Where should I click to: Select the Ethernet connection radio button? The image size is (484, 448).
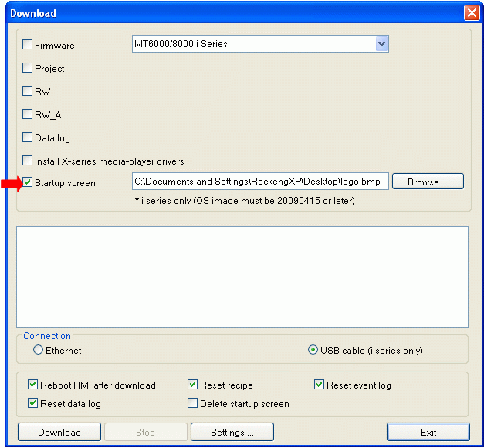[x=38, y=350]
